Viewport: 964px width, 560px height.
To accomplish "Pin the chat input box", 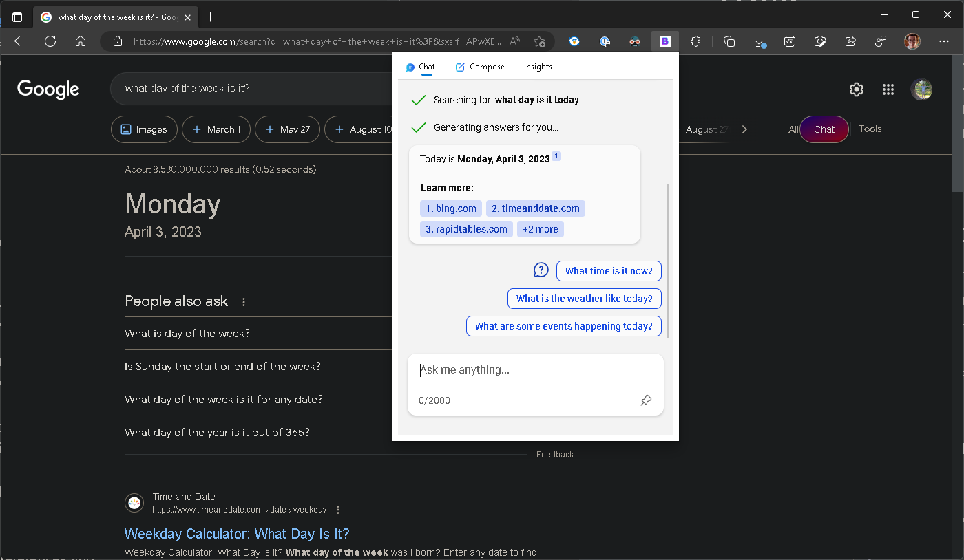I will (x=646, y=400).
